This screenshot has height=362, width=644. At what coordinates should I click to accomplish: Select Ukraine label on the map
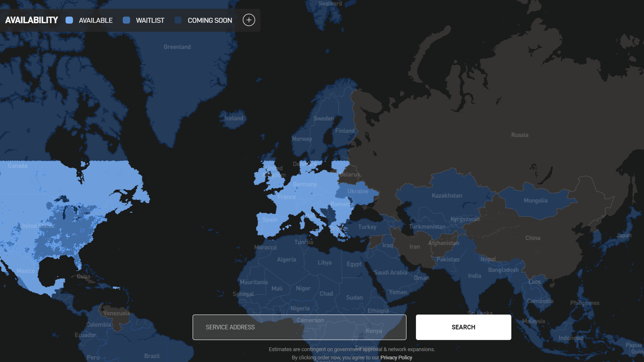pyautogui.click(x=357, y=191)
